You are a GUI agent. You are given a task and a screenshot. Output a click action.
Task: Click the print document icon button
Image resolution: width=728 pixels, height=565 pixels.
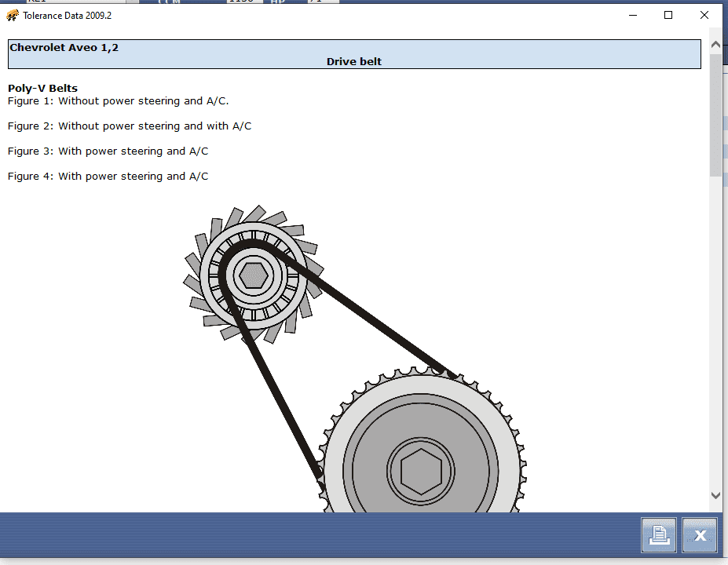point(660,535)
